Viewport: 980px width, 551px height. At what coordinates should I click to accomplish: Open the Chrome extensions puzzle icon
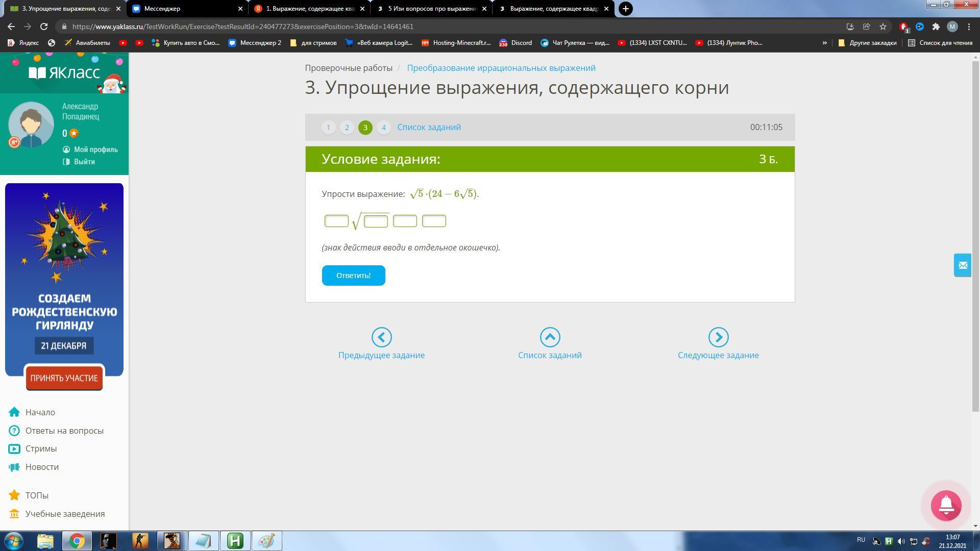936,27
